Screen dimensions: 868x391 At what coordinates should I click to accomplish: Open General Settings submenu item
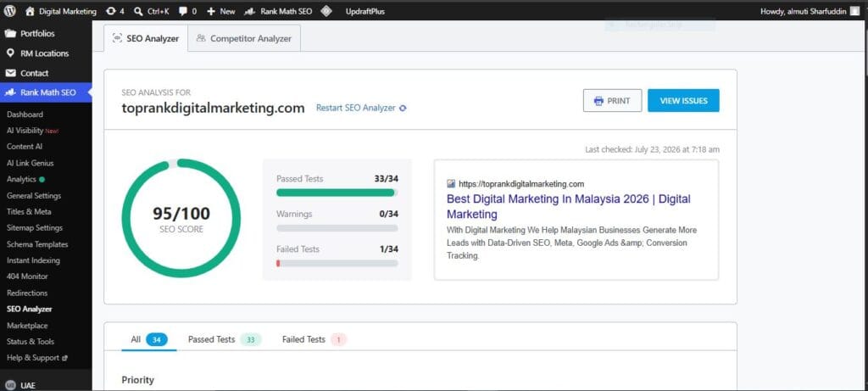[x=34, y=195]
